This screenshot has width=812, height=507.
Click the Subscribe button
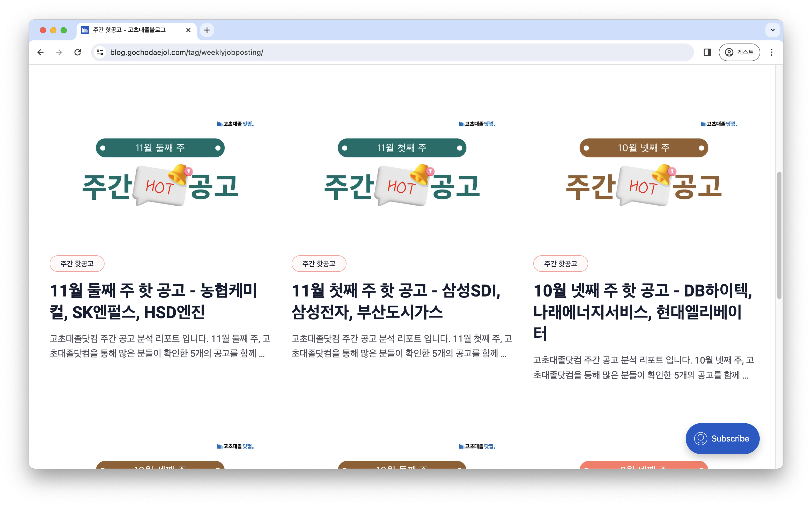pos(722,438)
